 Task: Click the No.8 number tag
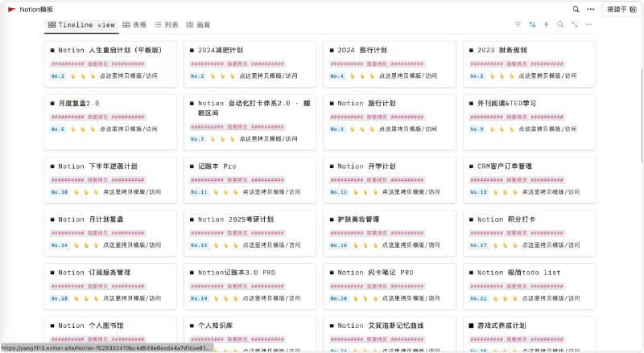[x=337, y=129]
